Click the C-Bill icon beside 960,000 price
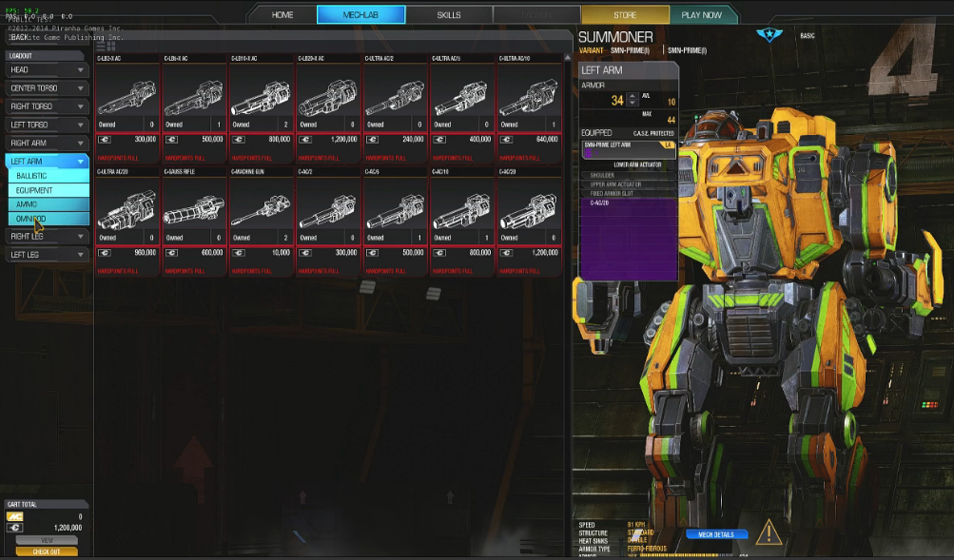This screenshot has width=954, height=560. (105, 252)
